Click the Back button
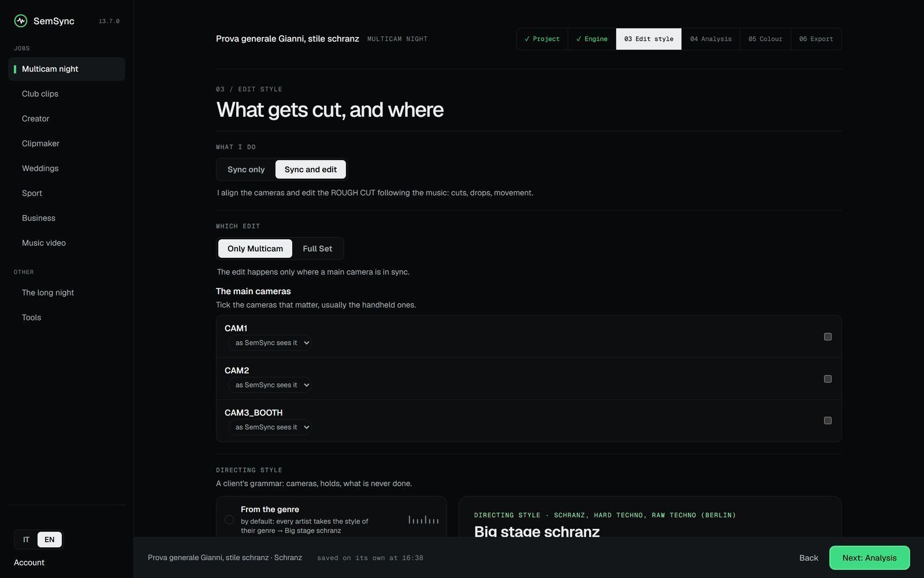Viewport: 924px width, 578px height. point(808,558)
